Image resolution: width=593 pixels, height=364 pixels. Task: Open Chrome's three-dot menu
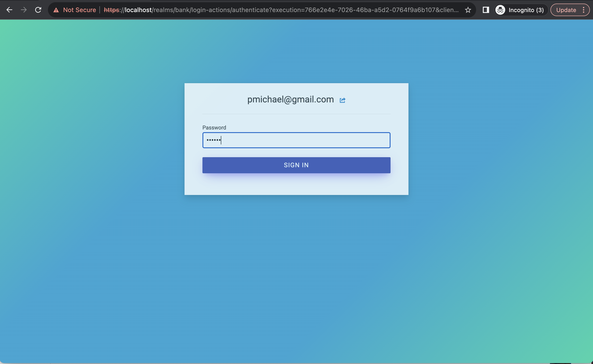click(584, 10)
